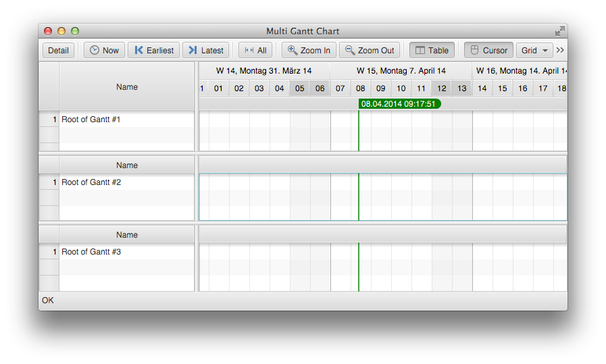
Task: Click day 14 in the dateline
Action: tap(482, 88)
